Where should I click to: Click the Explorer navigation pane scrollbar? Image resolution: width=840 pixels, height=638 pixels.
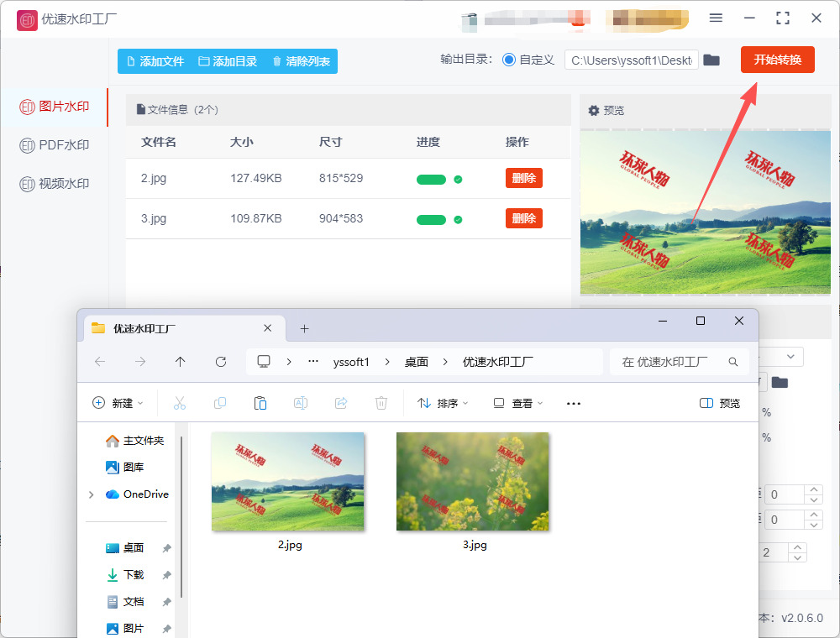point(181,517)
